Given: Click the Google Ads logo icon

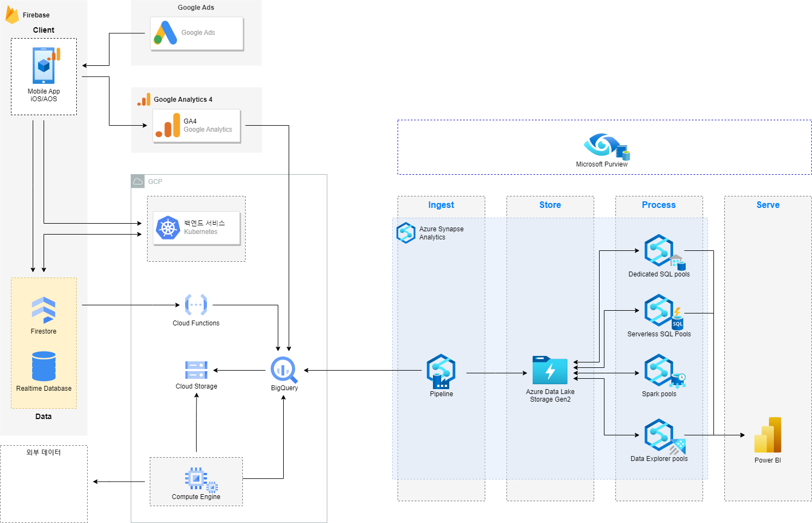Looking at the screenshot, I should (166, 33).
